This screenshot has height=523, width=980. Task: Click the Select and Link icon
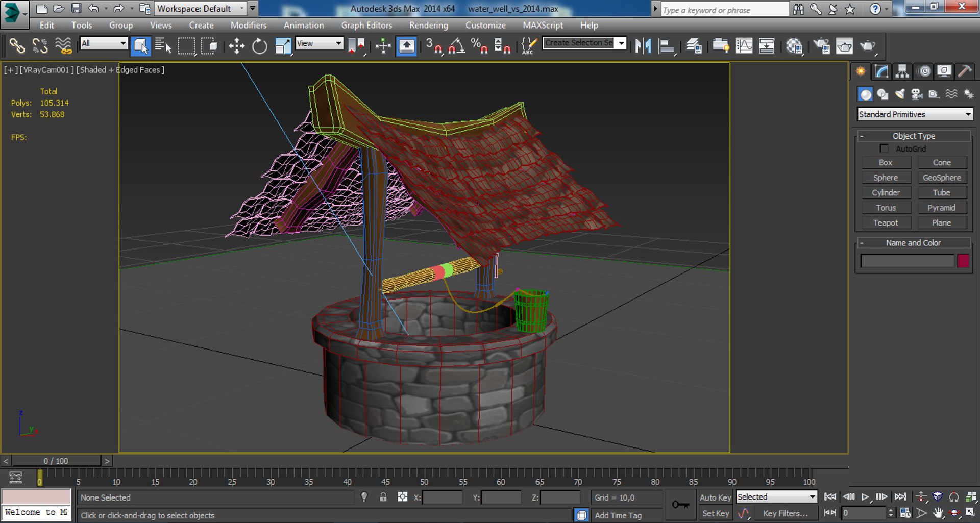[x=17, y=46]
